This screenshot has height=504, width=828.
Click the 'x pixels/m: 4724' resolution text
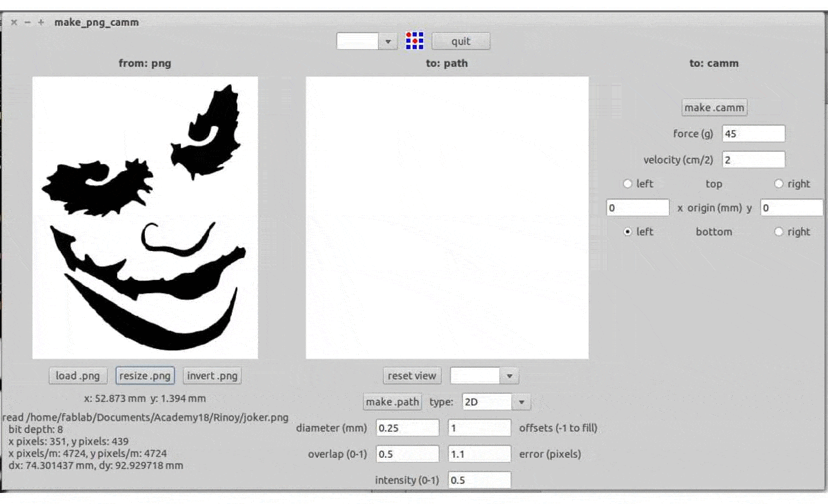point(88,453)
